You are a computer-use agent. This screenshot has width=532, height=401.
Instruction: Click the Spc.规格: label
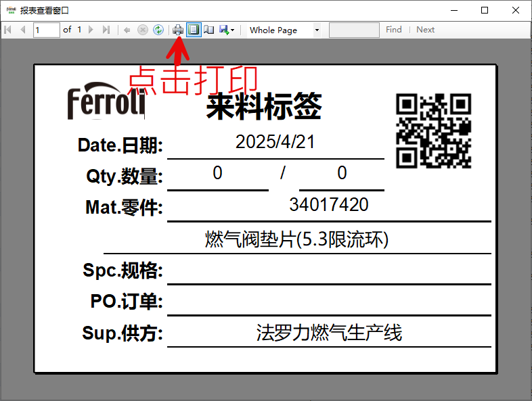[x=123, y=270]
